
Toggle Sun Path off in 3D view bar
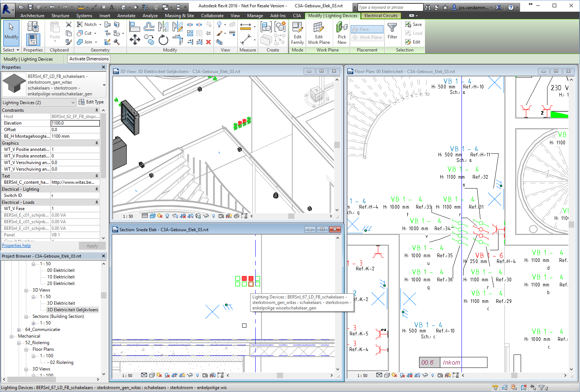pyautogui.click(x=160, y=216)
